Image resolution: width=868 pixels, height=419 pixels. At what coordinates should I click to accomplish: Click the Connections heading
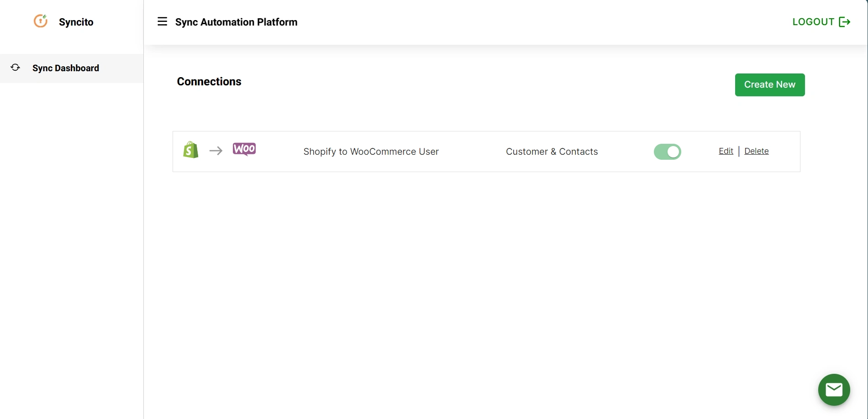coord(209,81)
